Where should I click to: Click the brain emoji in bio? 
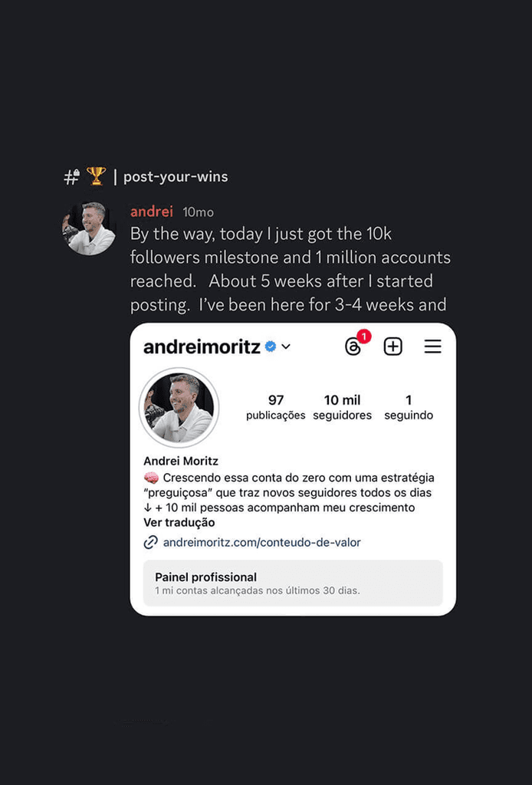(x=151, y=478)
